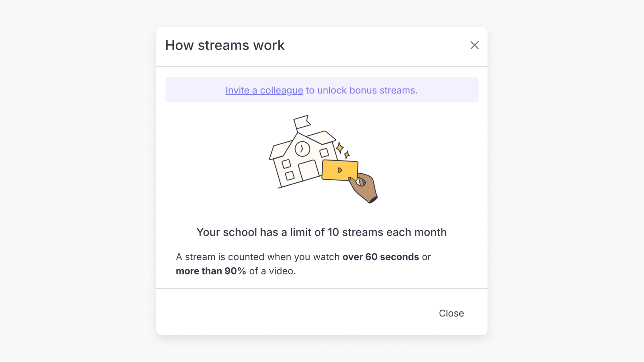Click the How streams work title
Viewport: 644px width, 362px height.
(225, 45)
